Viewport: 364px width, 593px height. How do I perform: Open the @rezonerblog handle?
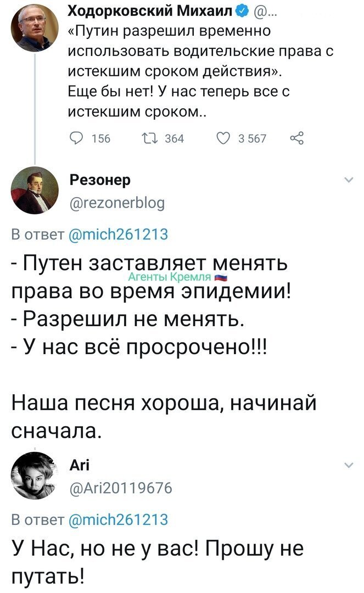[x=117, y=203]
